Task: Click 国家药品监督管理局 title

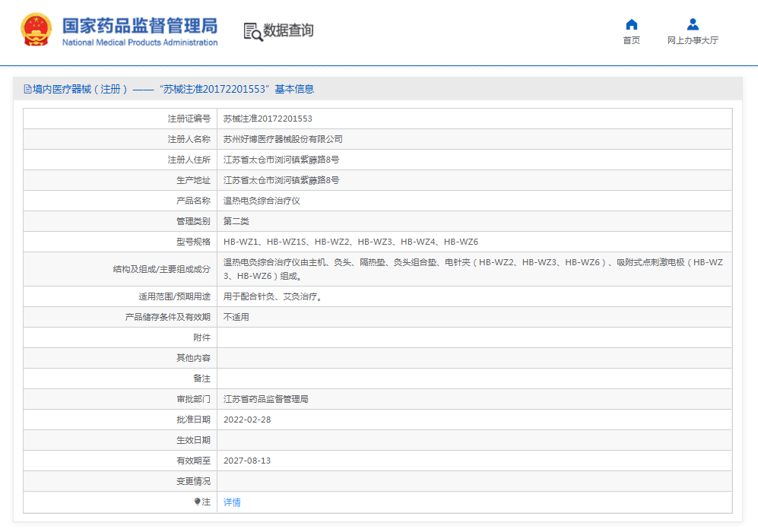Action: 140,26
